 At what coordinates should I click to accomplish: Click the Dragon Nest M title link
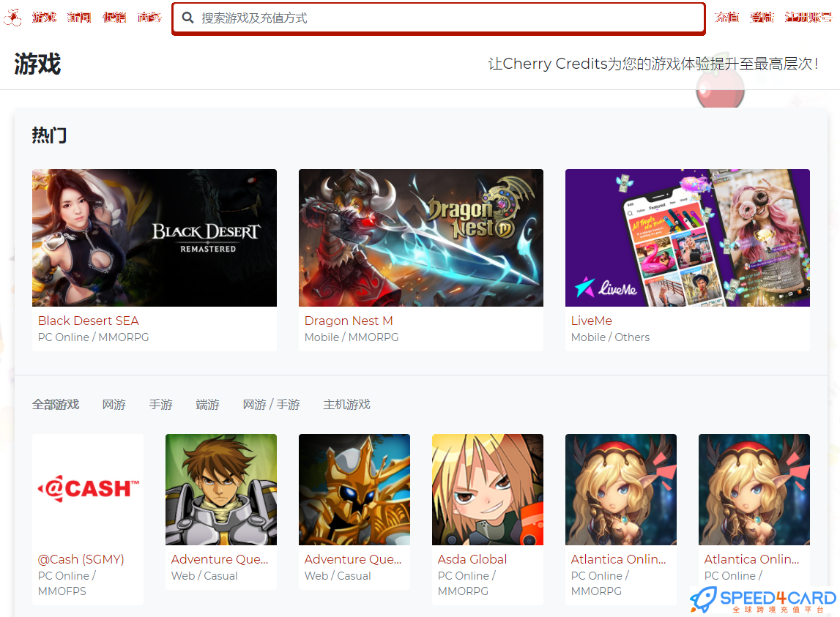click(349, 321)
